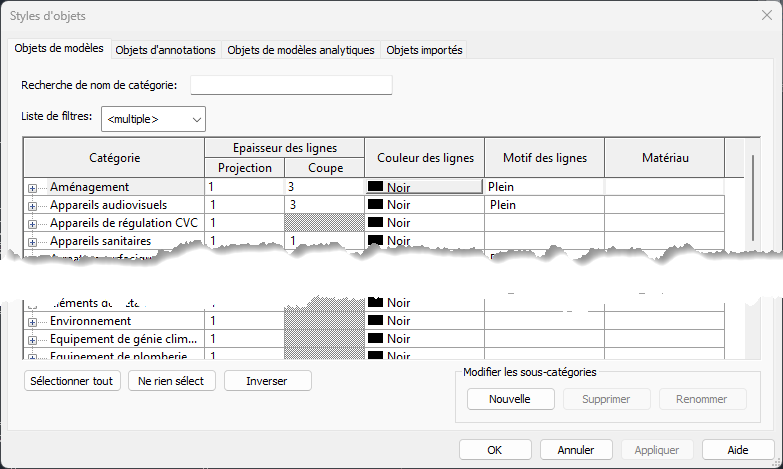Create a Nouvelle sous-catégorie

pos(510,399)
